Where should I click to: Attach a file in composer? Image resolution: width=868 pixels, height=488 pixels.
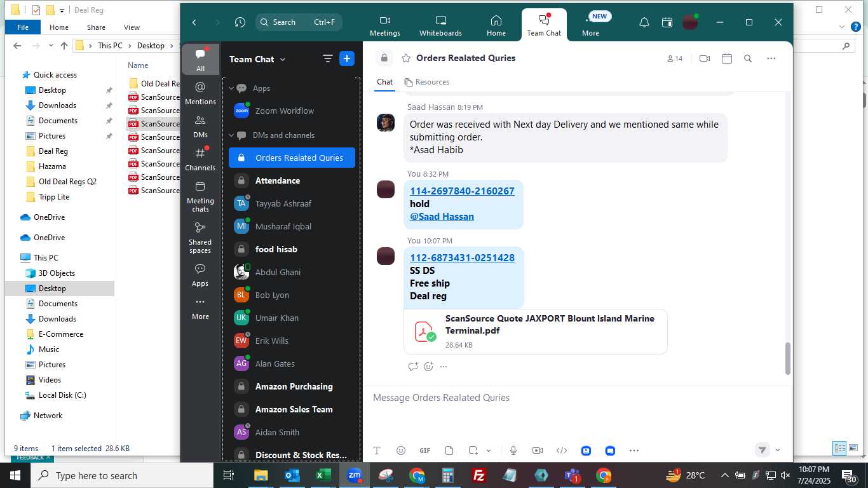tap(449, 451)
